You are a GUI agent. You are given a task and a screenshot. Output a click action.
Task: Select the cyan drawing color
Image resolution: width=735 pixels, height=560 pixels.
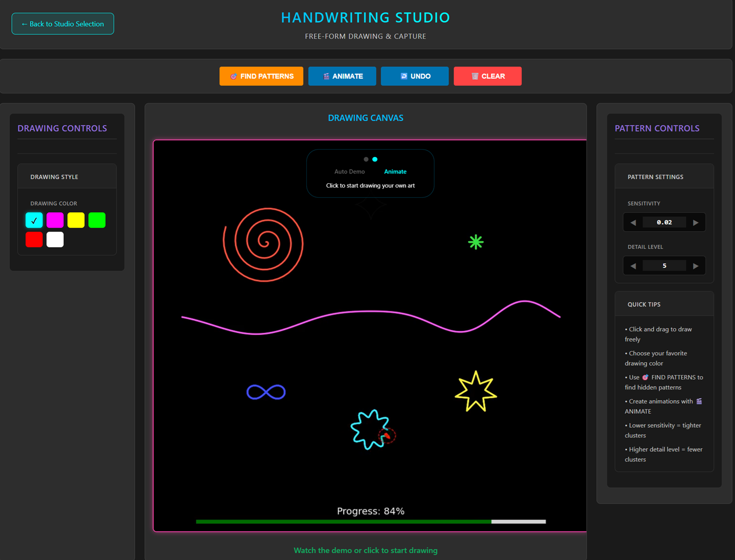tap(34, 220)
